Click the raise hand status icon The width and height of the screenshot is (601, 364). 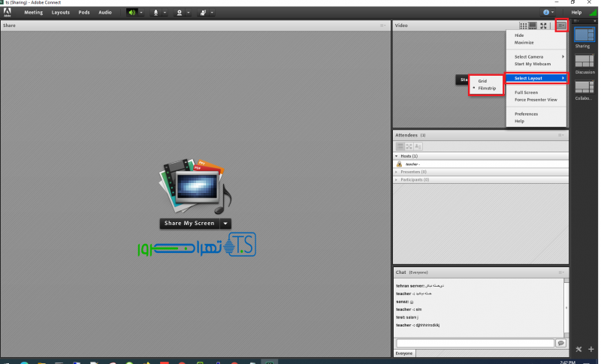point(202,13)
